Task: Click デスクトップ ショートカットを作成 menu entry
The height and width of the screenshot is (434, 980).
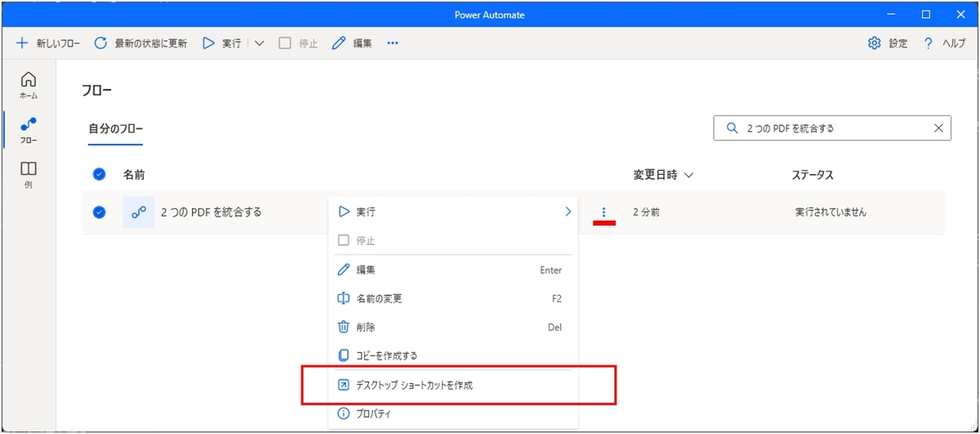Action: [453, 385]
